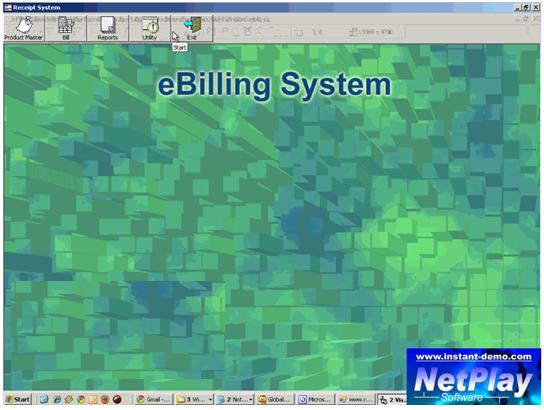The width and height of the screenshot is (544, 410).
Task: Click the dark red ball quick launch icon
Action: click(117, 399)
